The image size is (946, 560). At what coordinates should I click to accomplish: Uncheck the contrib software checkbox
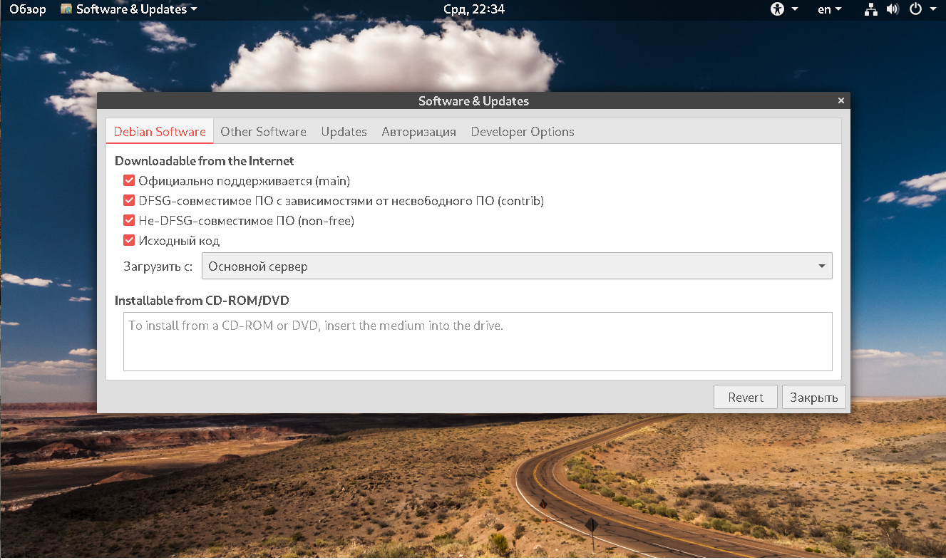129,201
